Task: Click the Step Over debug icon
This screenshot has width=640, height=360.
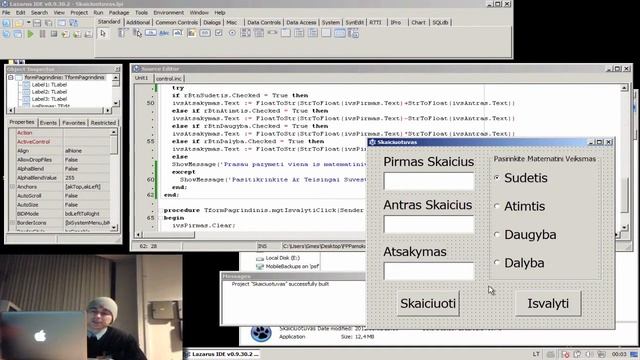Action: point(77,34)
